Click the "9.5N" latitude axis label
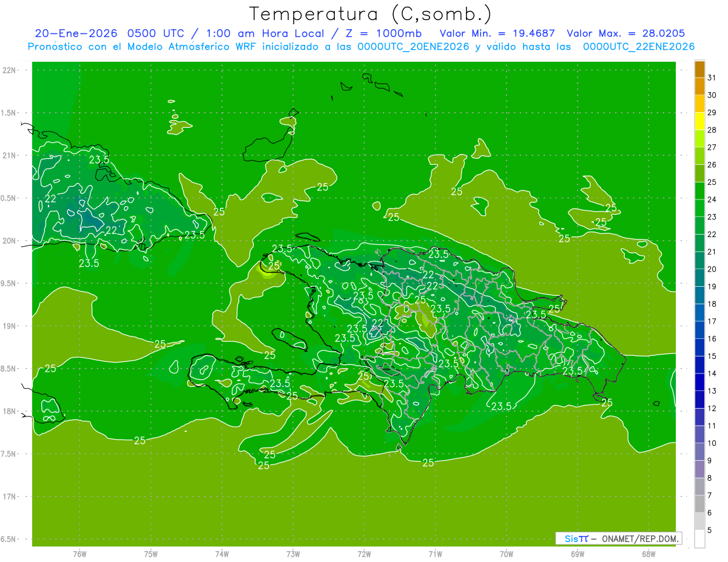Viewport: 728px width, 562px height. click(8, 284)
